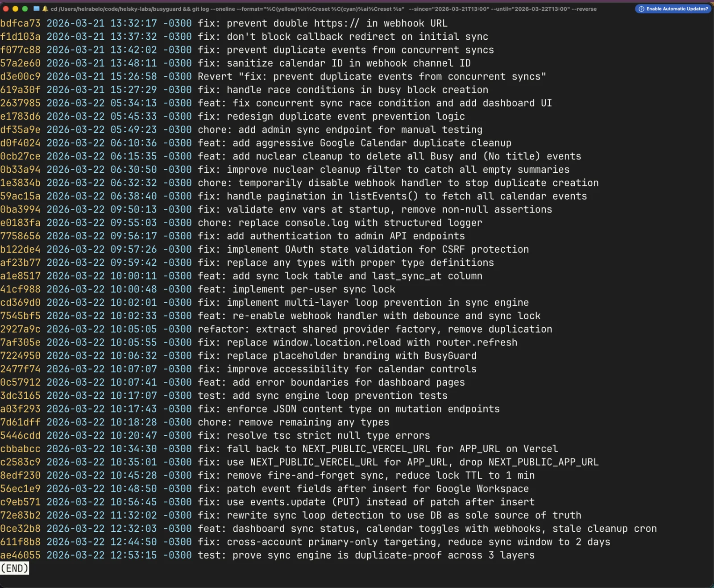The height and width of the screenshot is (588, 714).
Task: Click the commit about sanitizing calendar ID
Action: click(334, 63)
